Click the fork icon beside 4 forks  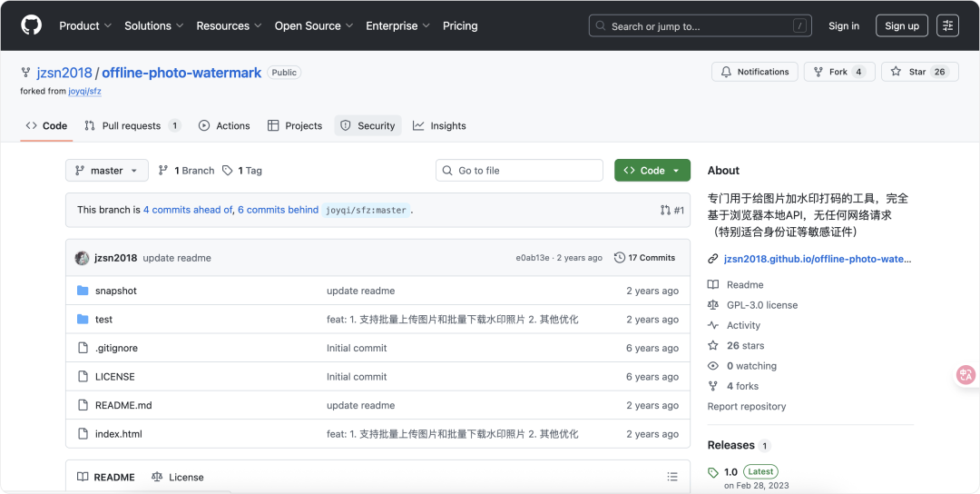pyautogui.click(x=712, y=387)
